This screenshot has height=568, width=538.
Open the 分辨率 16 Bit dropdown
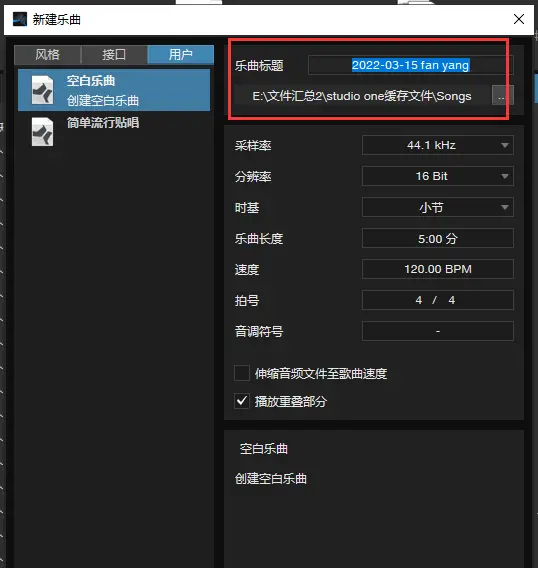pos(438,176)
